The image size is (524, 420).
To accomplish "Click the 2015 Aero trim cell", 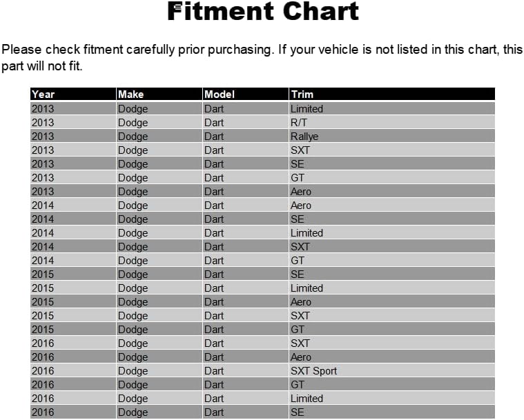I will [391, 301].
